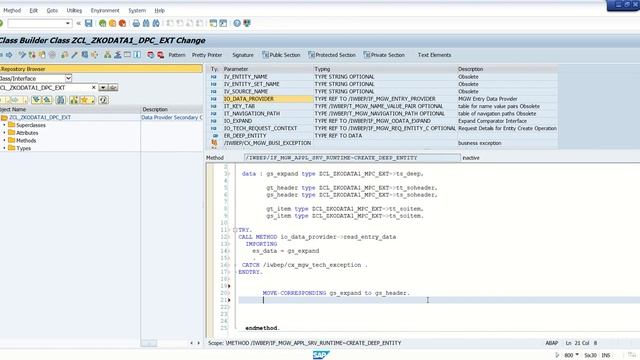Click the Private Section button

(x=384, y=55)
